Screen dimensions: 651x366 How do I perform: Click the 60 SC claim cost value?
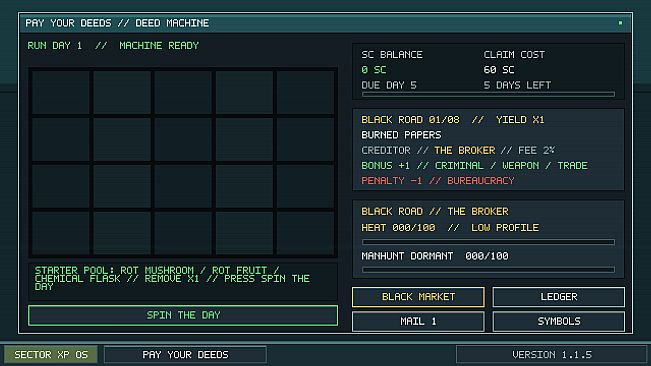499,70
